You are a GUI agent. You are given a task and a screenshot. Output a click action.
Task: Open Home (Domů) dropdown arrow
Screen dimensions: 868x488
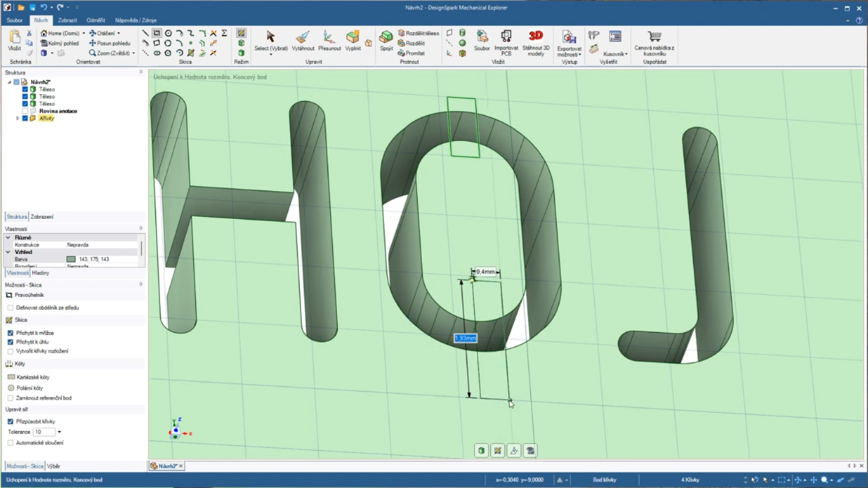(83, 33)
